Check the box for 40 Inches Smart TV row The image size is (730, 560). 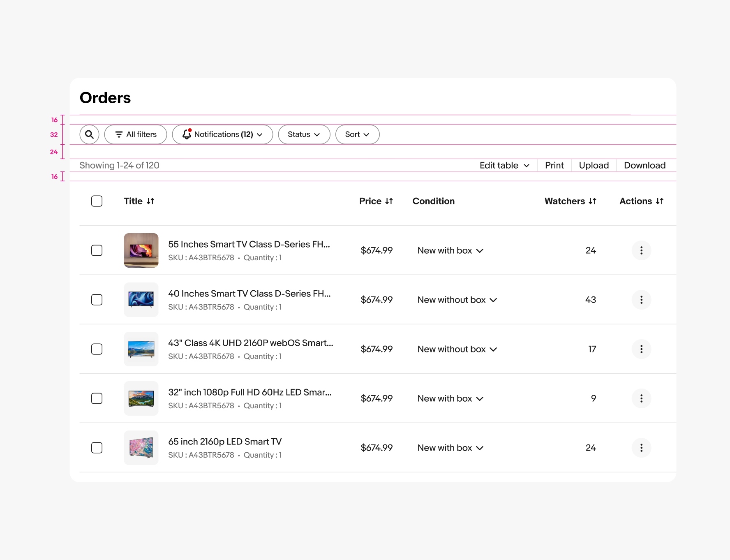click(x=97, y=300)
